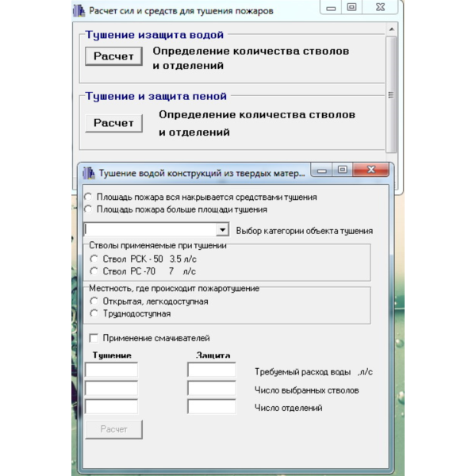This screenshot has height=476, width=476.
Task: Click the 'Тушение и защита пеной' group heading
Action: pyautogui.click(x=156, y=96)
